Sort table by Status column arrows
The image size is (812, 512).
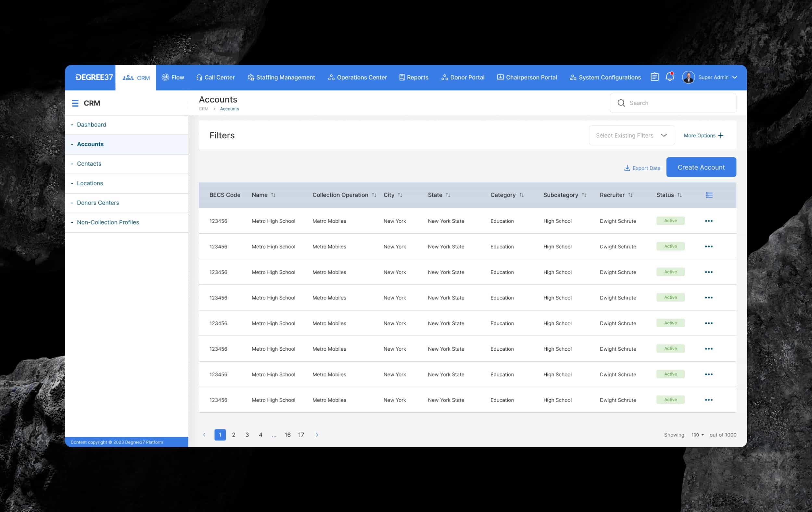click(x=679, y=195)
